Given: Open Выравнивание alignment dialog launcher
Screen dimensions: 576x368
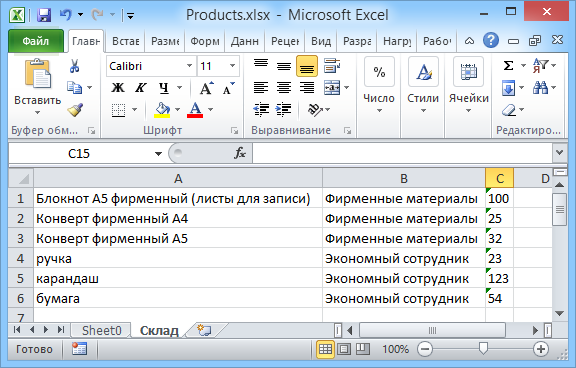Looking at the screenshot, I should click(347, 130).
